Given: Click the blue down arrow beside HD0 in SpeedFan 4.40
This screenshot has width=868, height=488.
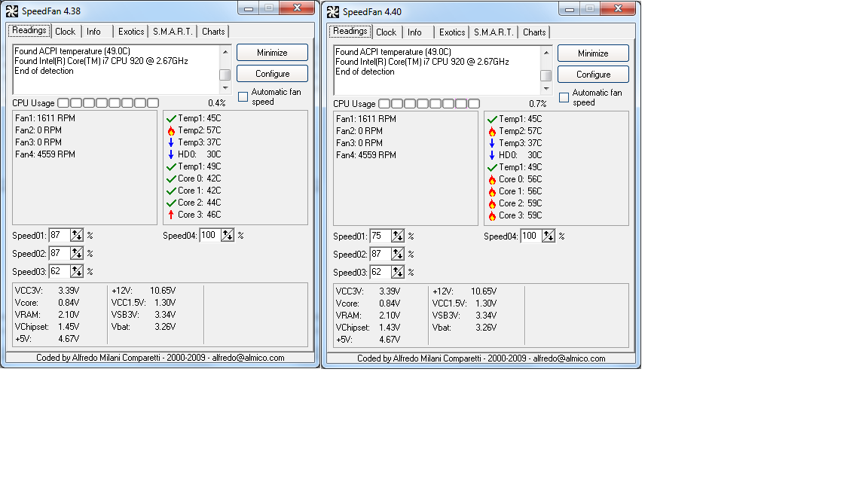Looking at the screenshot, I should click(x=492, y=155).
